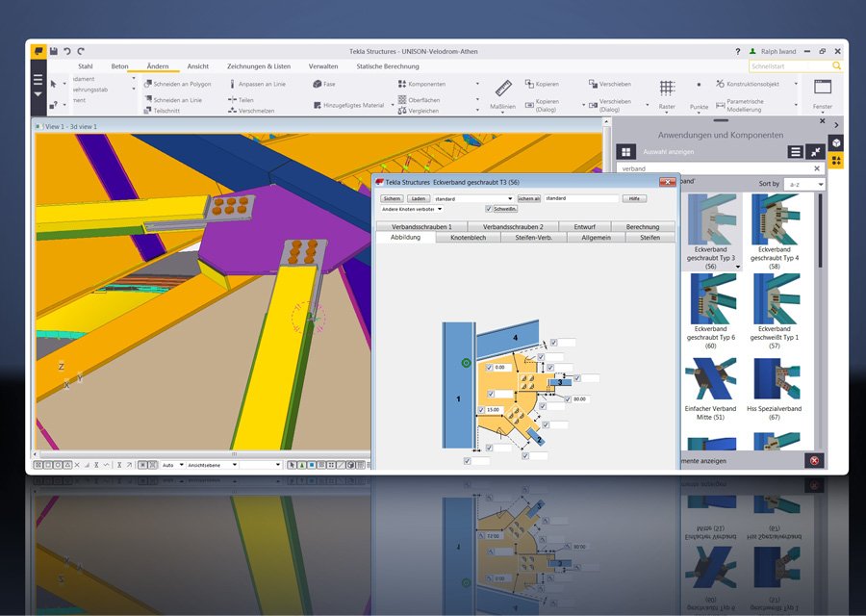Open the Auto dropdown in bottom toolbar
The image size is (866, 616).
pyautogui.click(x=172, y=465)
